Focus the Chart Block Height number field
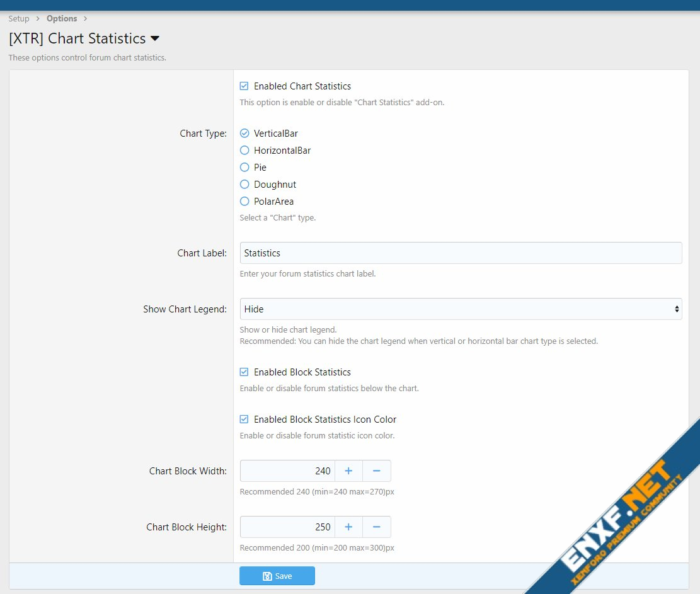700x594 pixels. (x=287, y=527)
